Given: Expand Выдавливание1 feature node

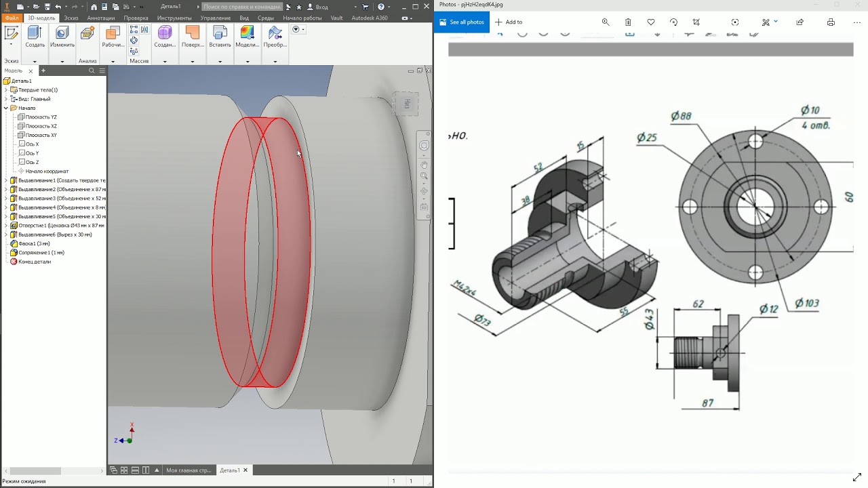Looking at the screenshot, I should pyautogui.click(x=6, y=180).
